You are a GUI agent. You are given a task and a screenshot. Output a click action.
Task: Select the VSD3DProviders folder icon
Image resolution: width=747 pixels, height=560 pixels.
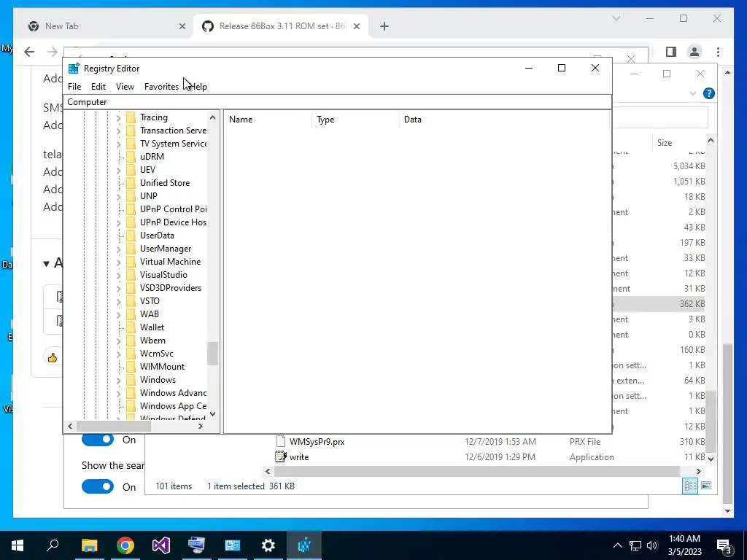pyautogui.click(x=131, y=287)
